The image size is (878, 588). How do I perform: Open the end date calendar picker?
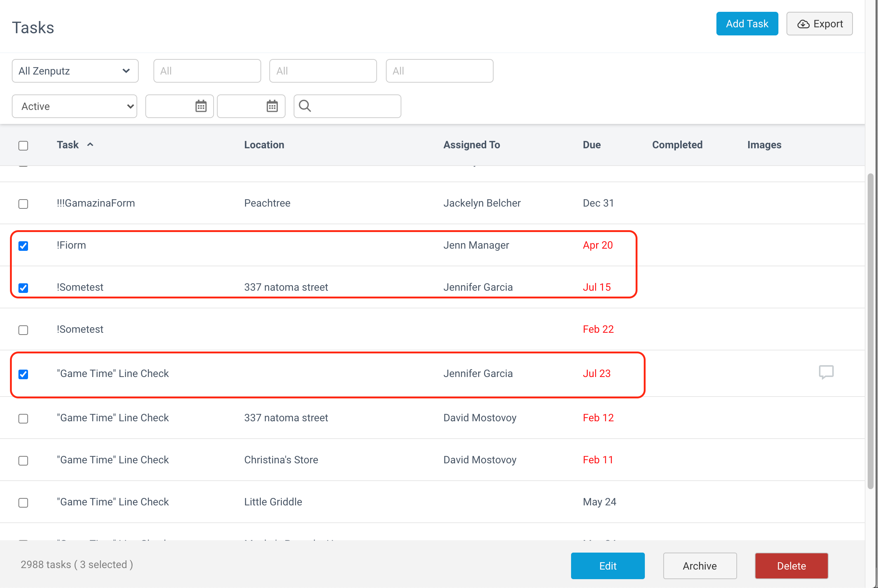point(272,106)
